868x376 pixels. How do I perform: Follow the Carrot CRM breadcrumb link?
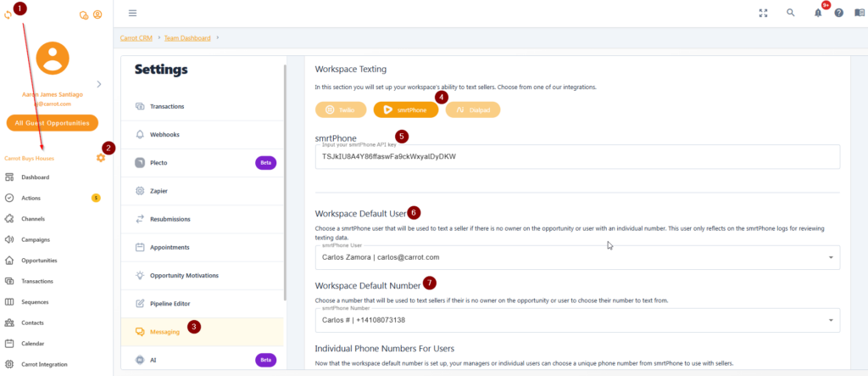[136, 38]
